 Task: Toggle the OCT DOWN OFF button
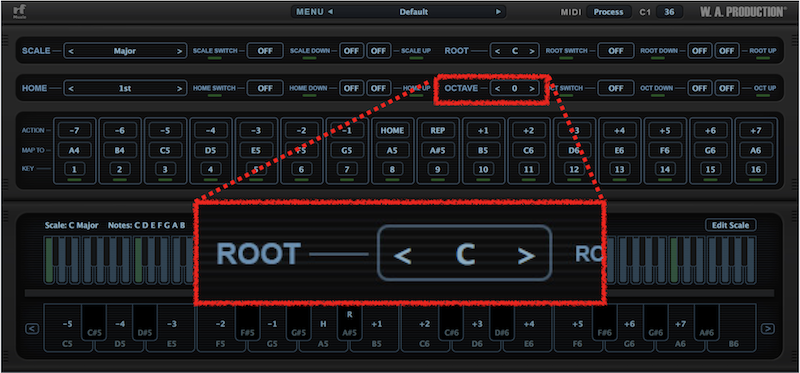click(699, 88)
